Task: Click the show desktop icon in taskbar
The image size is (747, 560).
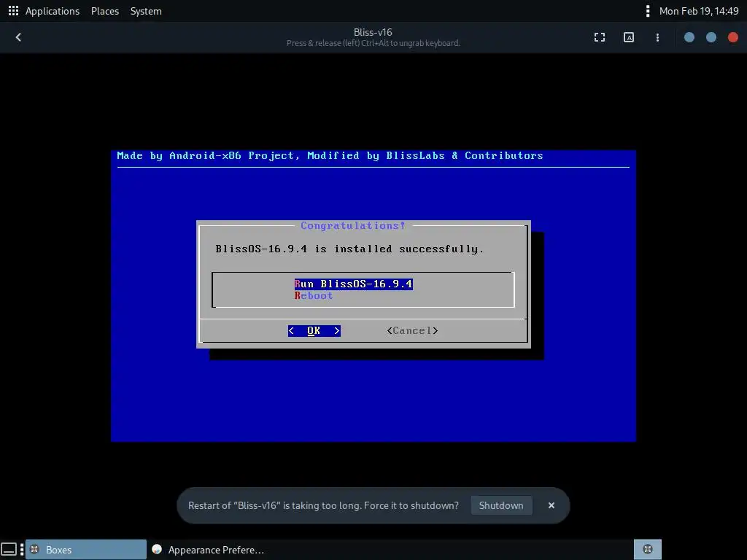Action: pos(9,550)
